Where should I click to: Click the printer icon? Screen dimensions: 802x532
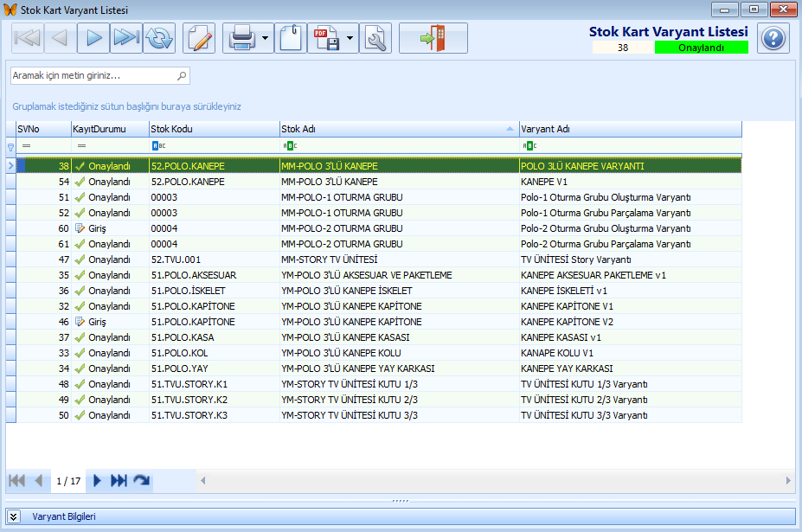point(241,38)
